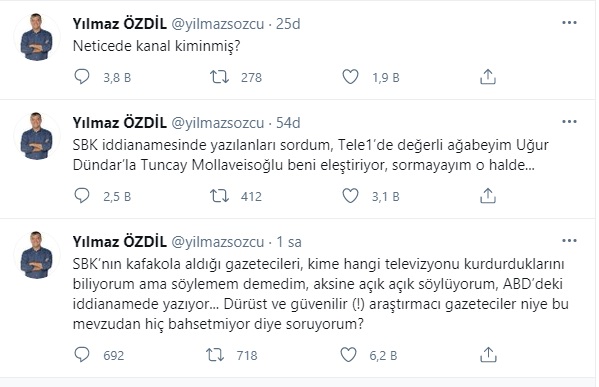This screenshot has width=599, height=387.
Task: Reply to the 'Neticede kanal kiminmiş?' tweet
Action: click(81, 77)
